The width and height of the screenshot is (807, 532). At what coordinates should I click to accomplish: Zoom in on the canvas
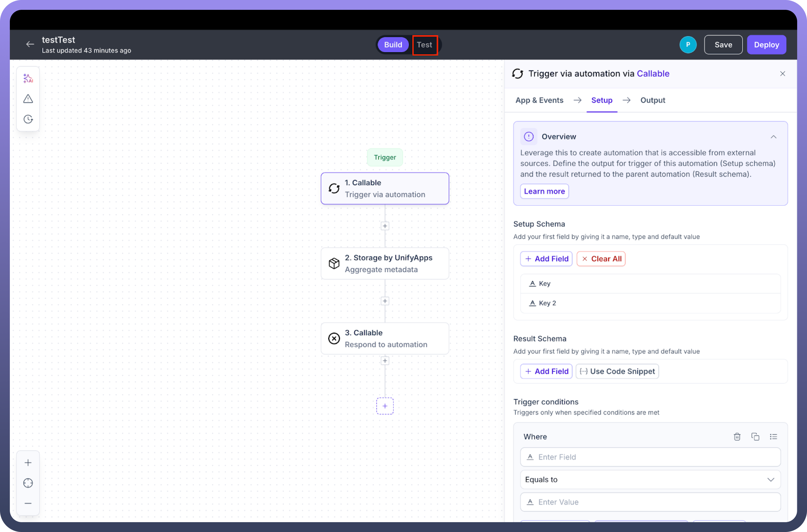[x=28, y=462]
